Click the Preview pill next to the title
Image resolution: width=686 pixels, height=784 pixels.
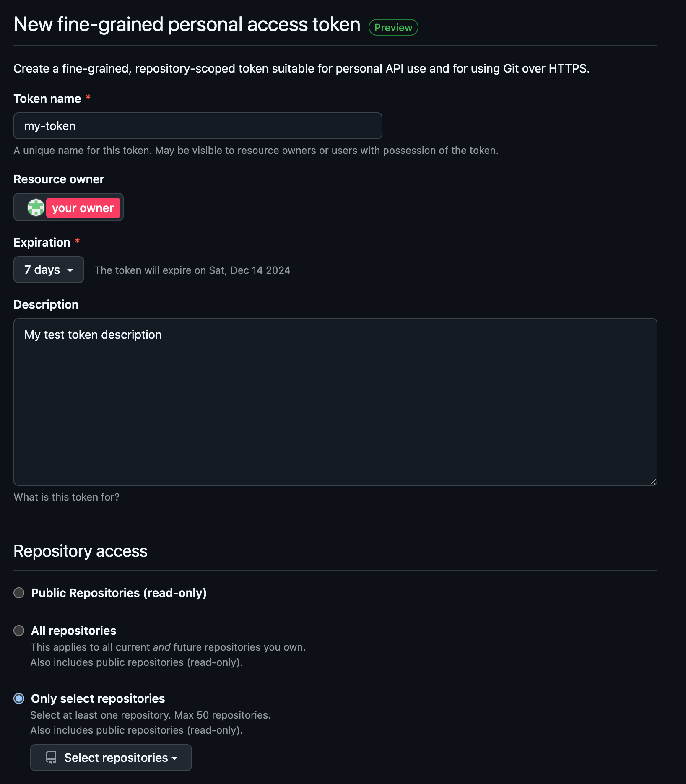coord(392,27)
